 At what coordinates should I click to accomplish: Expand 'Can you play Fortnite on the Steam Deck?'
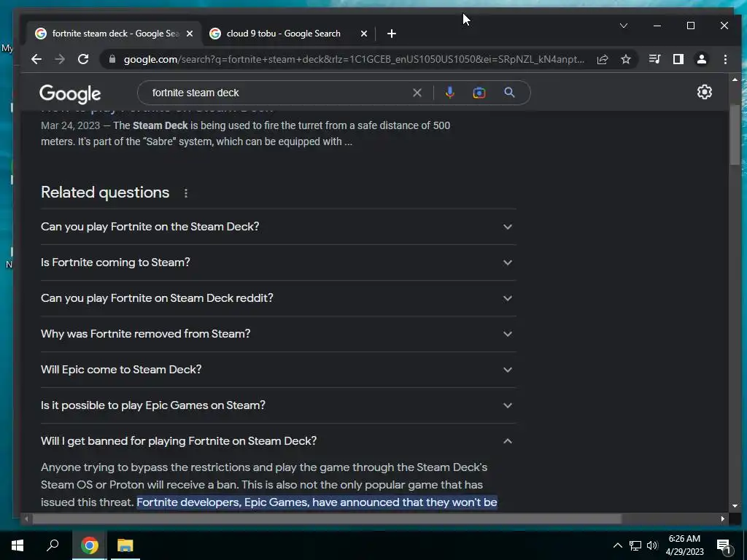click(278, 227)
